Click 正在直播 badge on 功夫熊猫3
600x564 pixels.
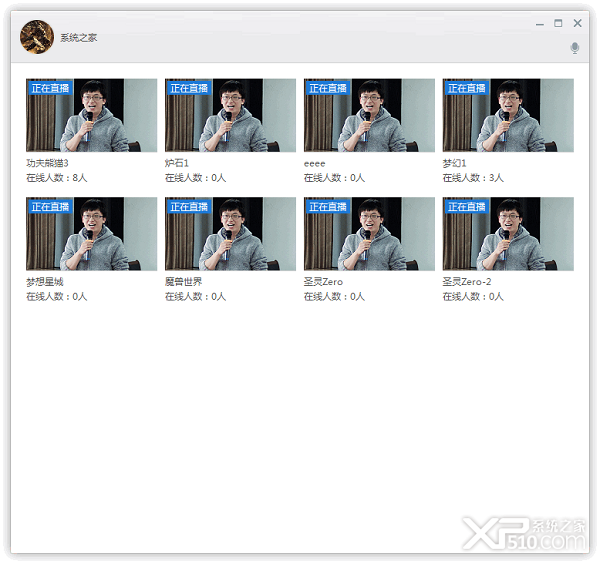click(50, 88)
